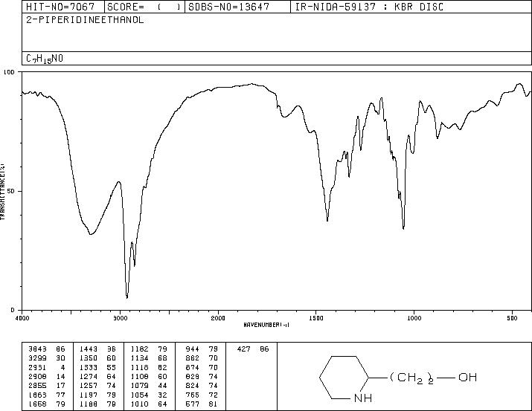Click the sharp peak minimum near 1443

point(327,221)
